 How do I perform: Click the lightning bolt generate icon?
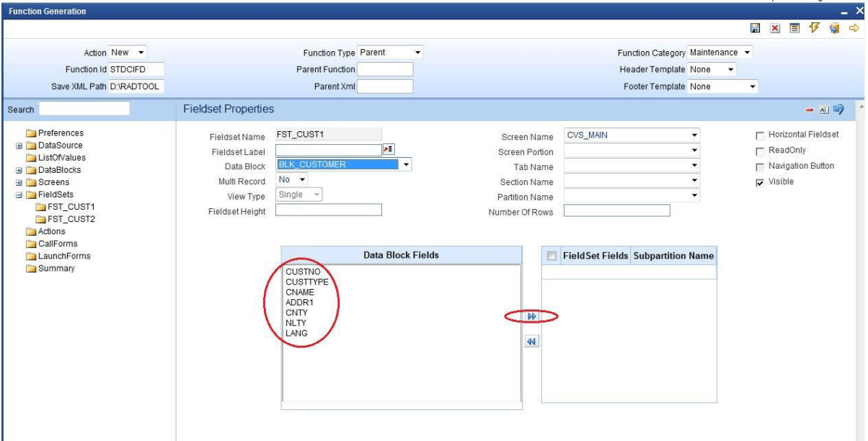coord(815,28)
